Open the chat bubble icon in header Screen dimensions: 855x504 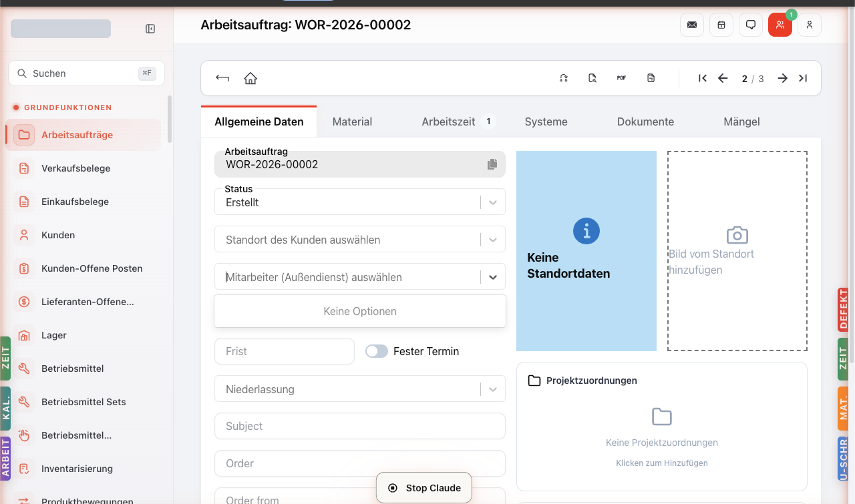751,25
